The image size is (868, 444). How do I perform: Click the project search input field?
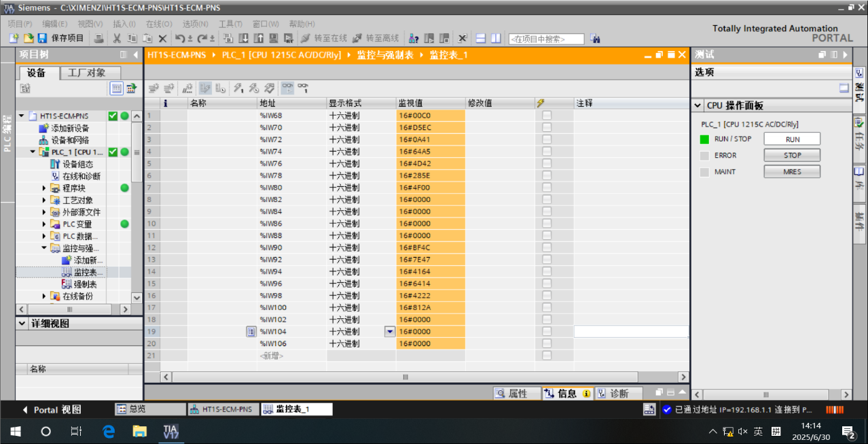click(546, 39)
